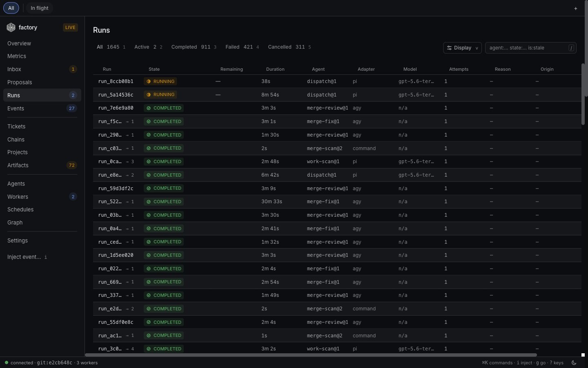Click the Runs page heading
This screenshot has height=368, width=588.
click(101, 30)
